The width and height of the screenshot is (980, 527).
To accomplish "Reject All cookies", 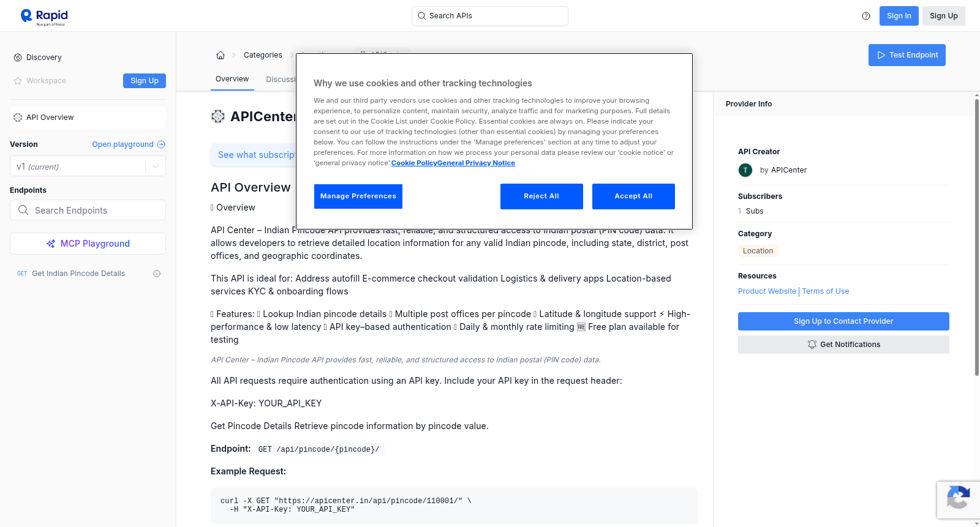I will (x=541, y=196).
